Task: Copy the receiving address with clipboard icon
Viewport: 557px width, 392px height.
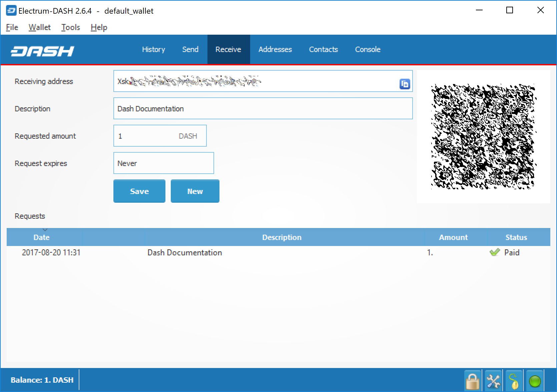Action: pyautogui.click(x=404, y=84)
